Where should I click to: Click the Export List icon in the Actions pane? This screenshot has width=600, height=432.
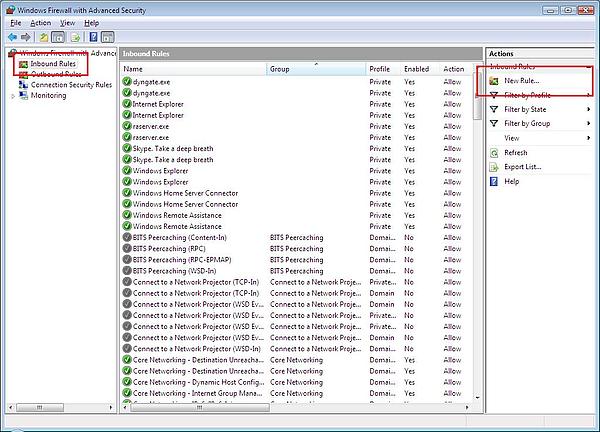click(x=494, y=167)
